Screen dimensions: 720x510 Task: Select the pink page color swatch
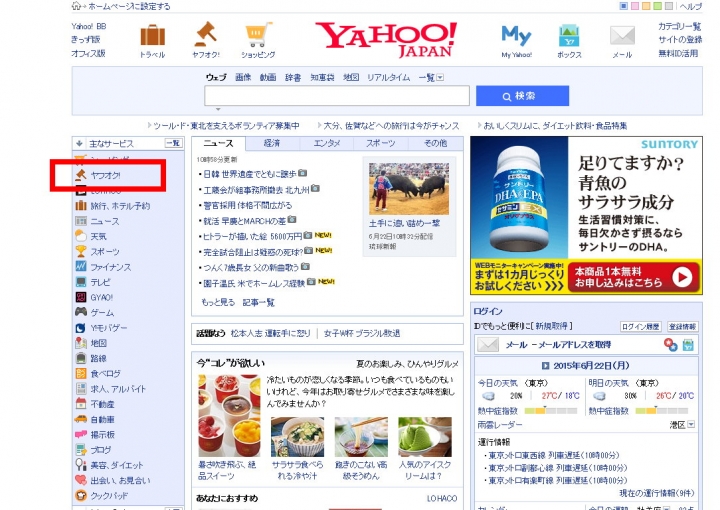(x=635, y=6)
